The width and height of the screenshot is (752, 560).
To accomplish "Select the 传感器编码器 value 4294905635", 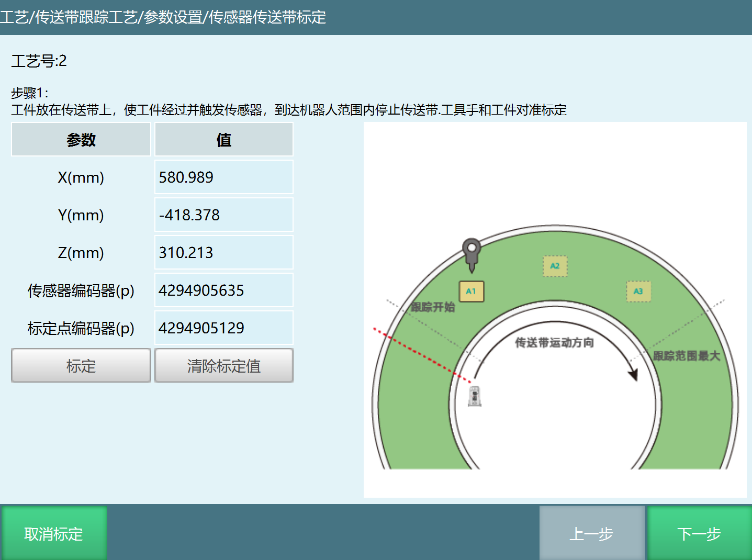I will coord(223,290).
